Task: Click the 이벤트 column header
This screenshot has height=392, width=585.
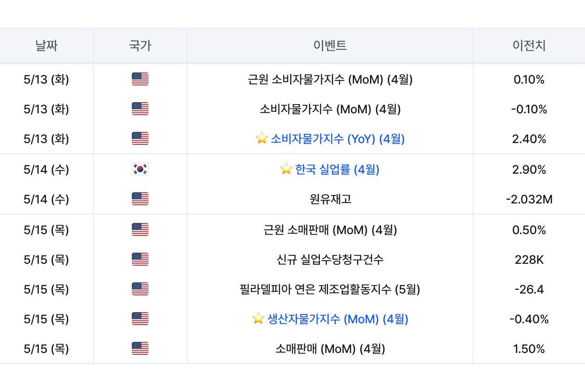Action: click(x=330, y=46)
